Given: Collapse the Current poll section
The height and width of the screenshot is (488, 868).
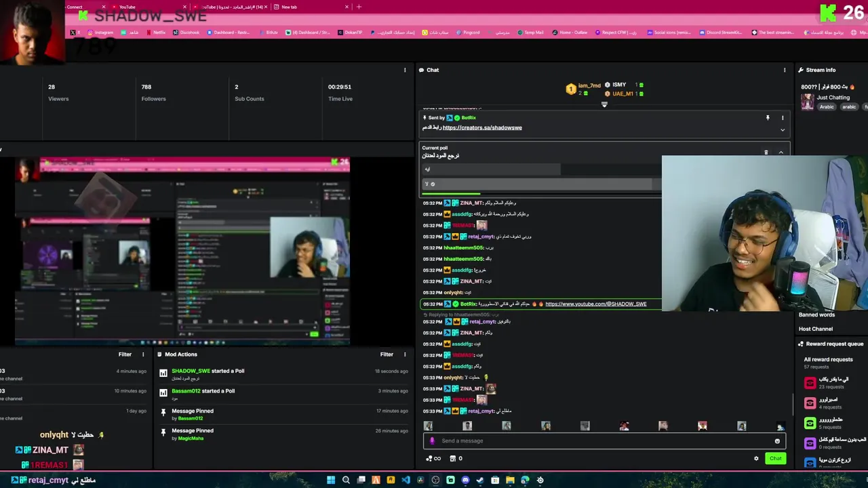Looking at the screenshot, I should (x=781, y=152).
